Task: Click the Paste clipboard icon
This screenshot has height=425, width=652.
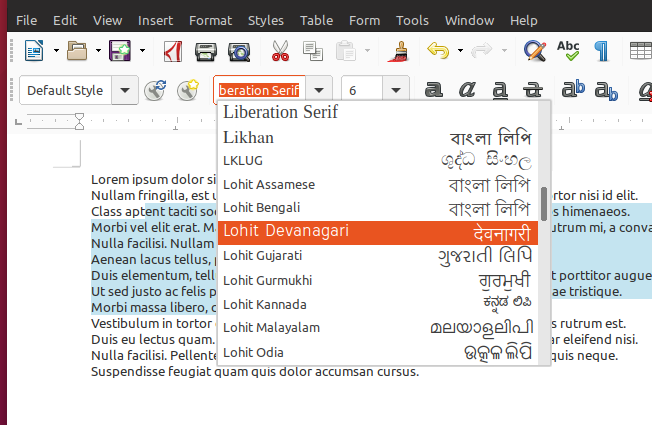Action: tap(346, 51)
